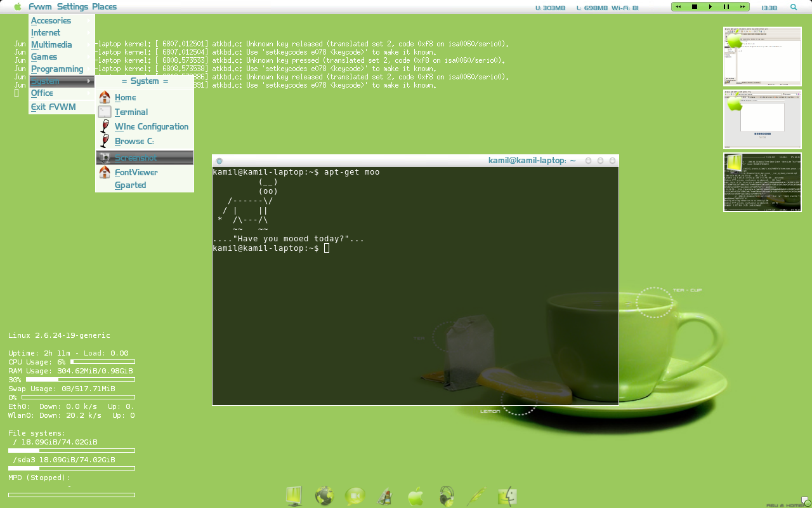Screen dimensions: 812x508
Task: Select Browse C: in System submenu
Action: pyautogui.click(x=145, y=141)
